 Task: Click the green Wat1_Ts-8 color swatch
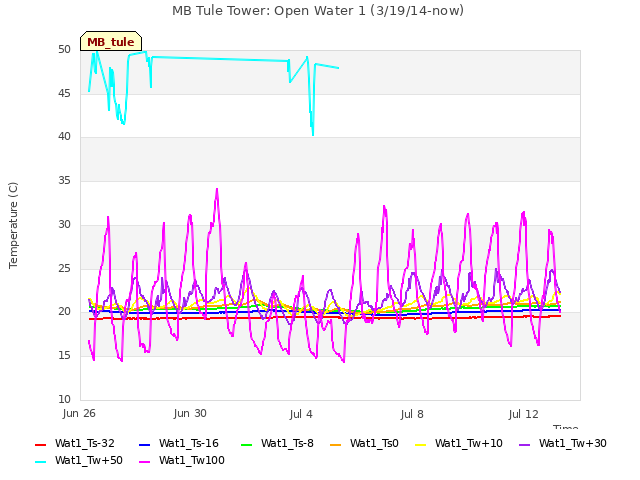click(x=247, y=444)
